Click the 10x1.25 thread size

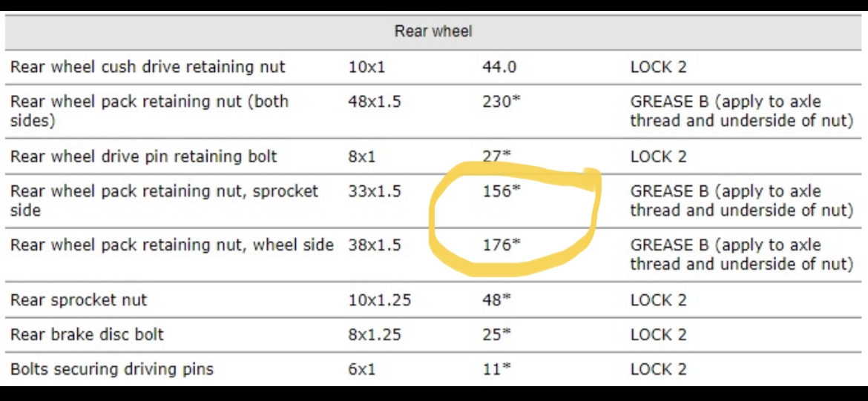click(379, 300)
